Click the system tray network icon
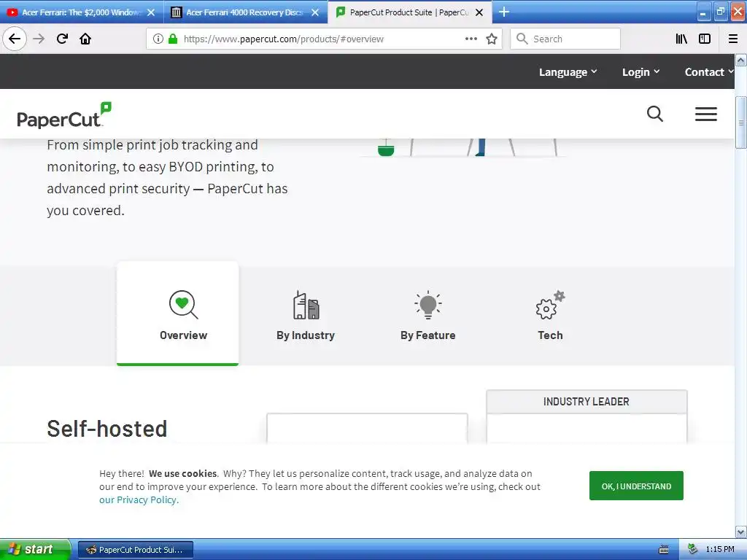Viewport: 747px width, 560px height. [x=693, y=549]
